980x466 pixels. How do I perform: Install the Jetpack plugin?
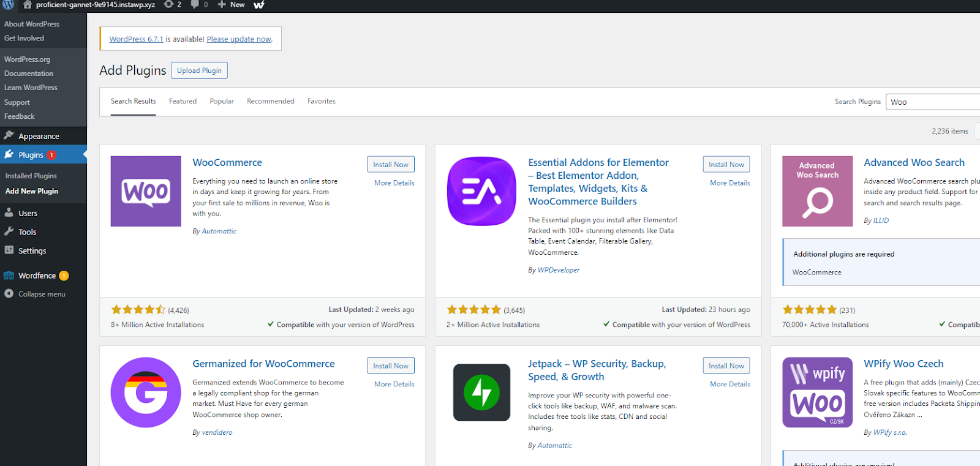point(726,366)
